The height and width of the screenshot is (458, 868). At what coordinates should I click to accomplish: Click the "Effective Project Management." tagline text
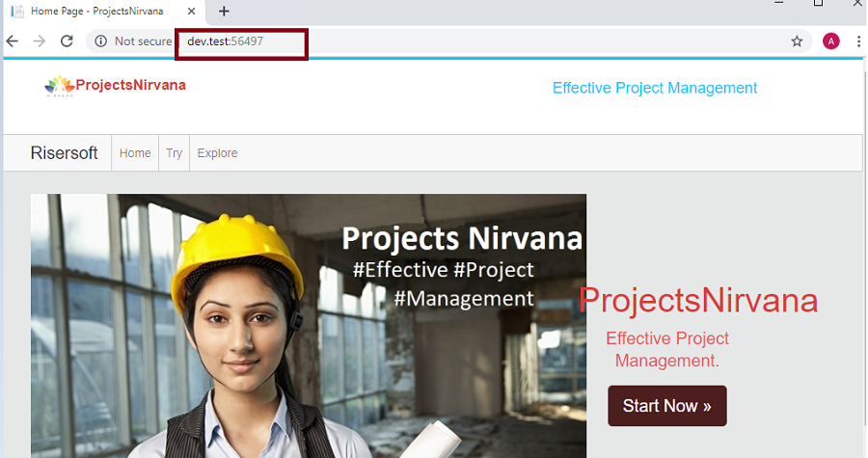(x=667, y=350)
